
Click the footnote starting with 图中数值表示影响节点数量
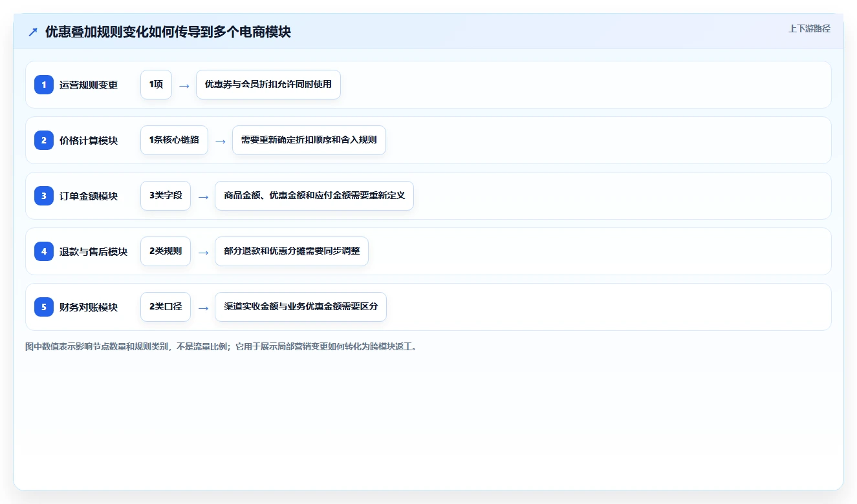pos(222,346)
